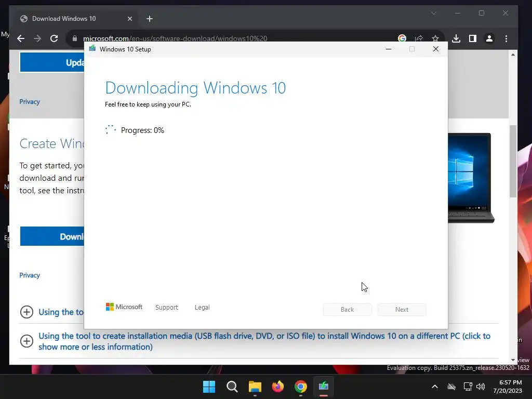Open Chrome tab search chevron

434,13
